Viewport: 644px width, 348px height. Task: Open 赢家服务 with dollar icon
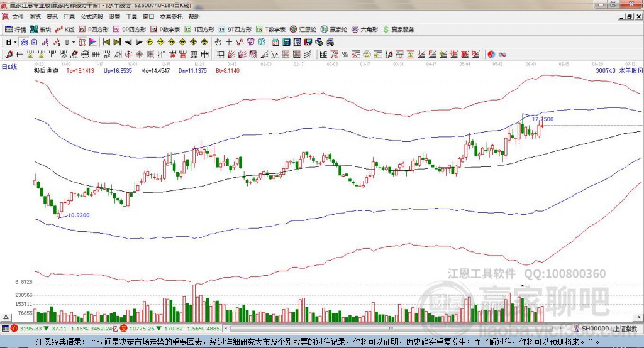point(398,30)
